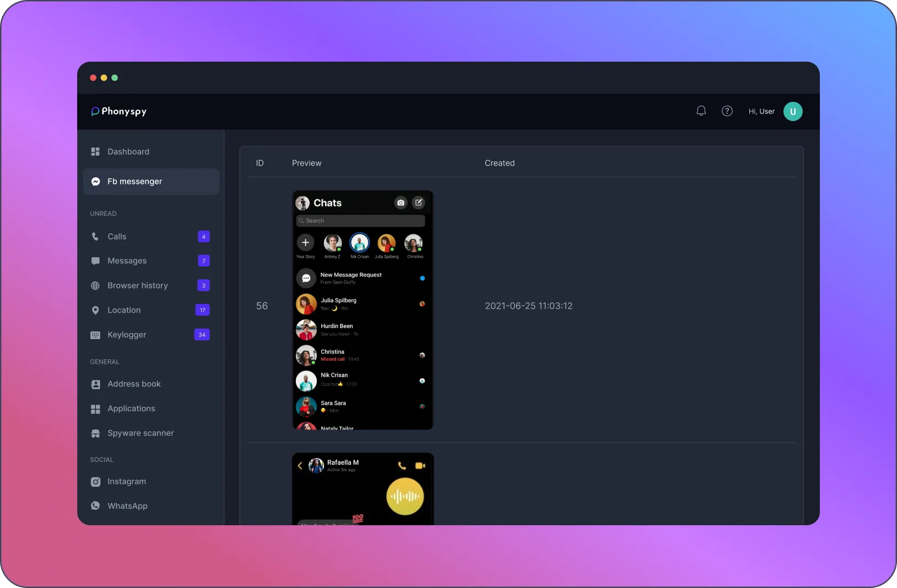Image resolution: width=897 pixels, height=588 pixels.
Task: Open the Dashboard page
Action: [x=128, y=151]
